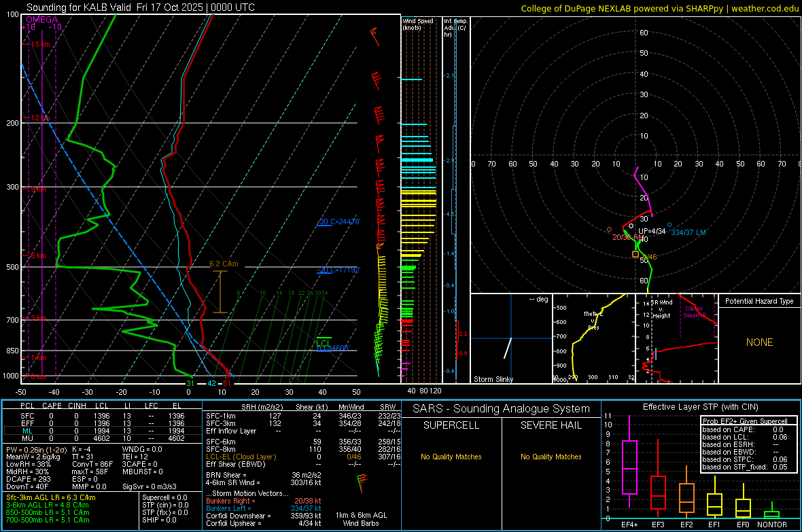Click the 'Inf. Temp. Adv.' panel header
802x532 pixels.
(455, 28)
